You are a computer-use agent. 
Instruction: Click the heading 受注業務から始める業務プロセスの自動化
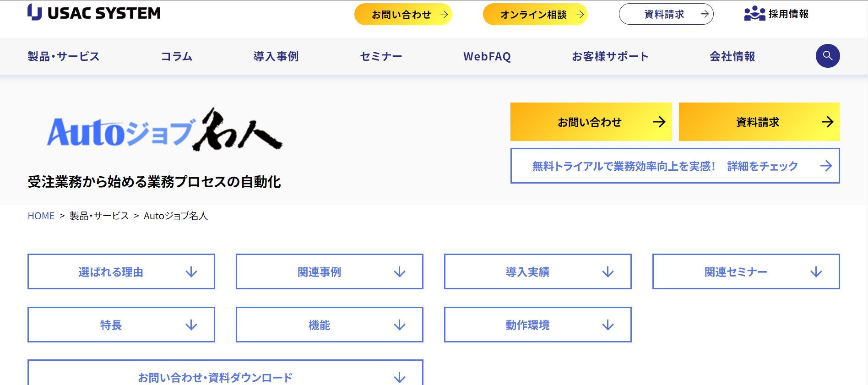[154, 182]
